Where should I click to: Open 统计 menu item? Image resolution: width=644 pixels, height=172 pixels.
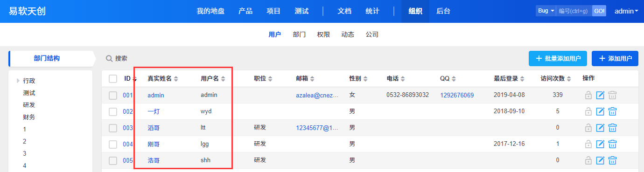pos(372,11)
